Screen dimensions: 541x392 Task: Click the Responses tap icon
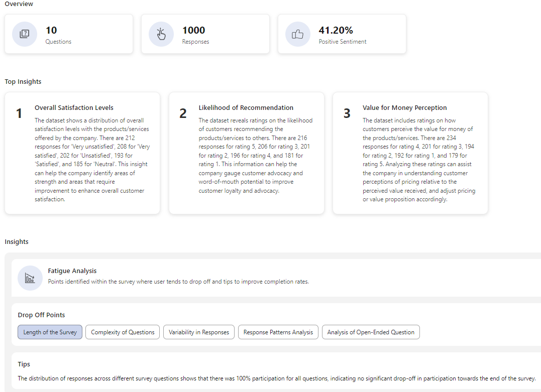(x=161, y=34)
